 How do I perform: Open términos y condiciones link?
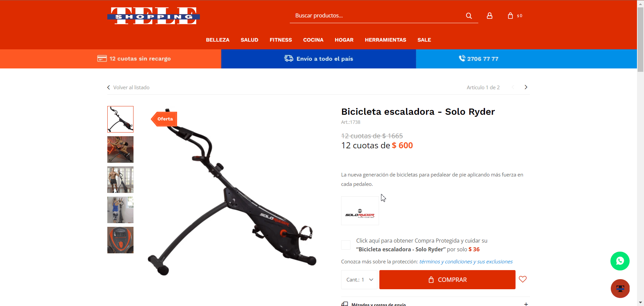[x=466, y=262]
